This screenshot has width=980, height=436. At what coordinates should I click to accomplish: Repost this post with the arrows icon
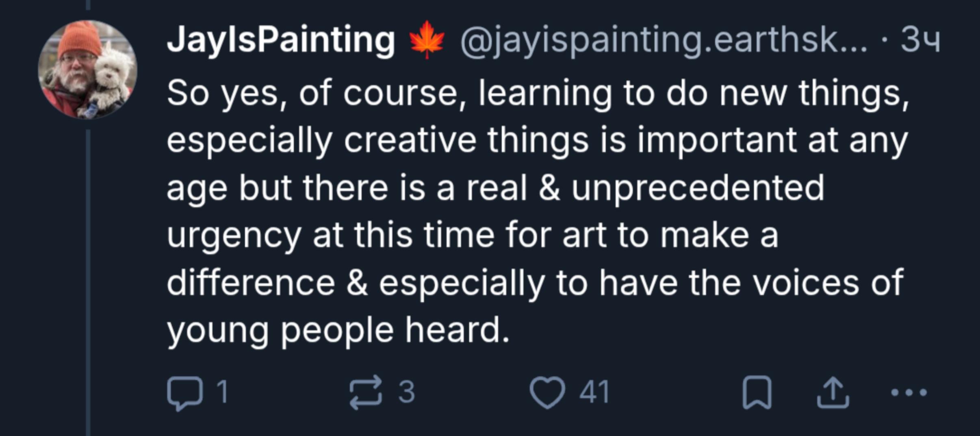point(366,392)
